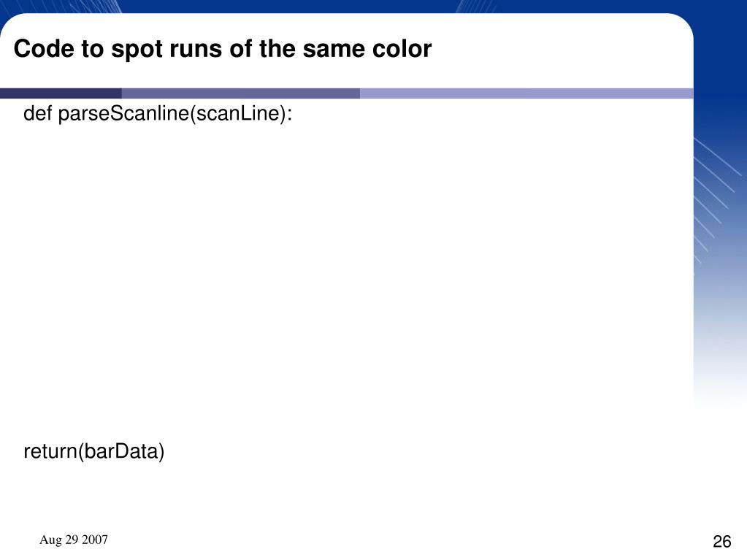Viewport: 747px width, 560px height.
Task: Click slide number 26
Action: click(x=721, y=542)
